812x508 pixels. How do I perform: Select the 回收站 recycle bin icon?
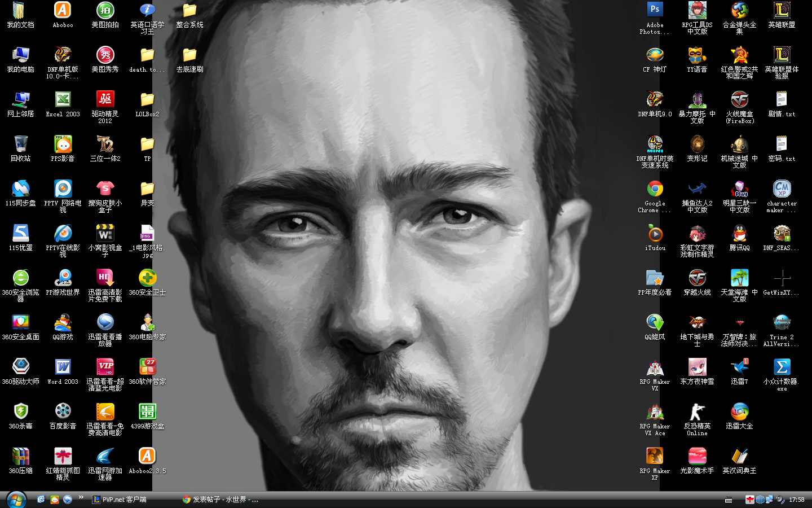click(x=20, y=148)
